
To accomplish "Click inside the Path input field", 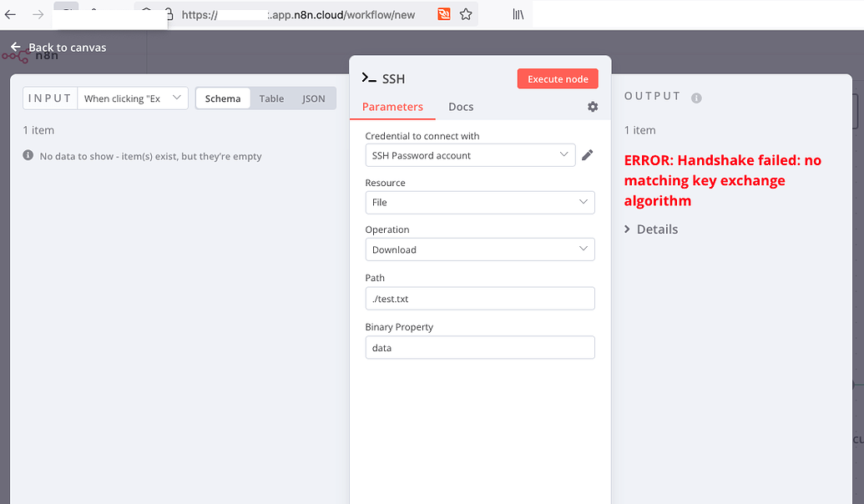I will [480, 298].
